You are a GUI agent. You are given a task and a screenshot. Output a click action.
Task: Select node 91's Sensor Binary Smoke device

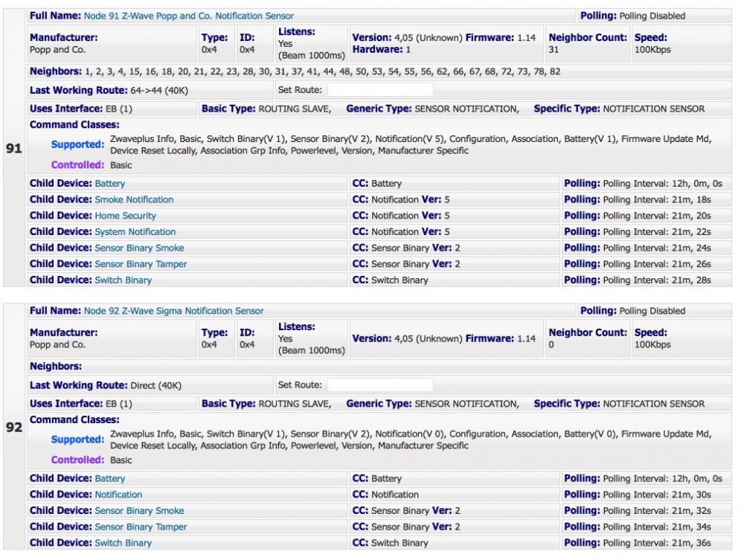(139, 248)
